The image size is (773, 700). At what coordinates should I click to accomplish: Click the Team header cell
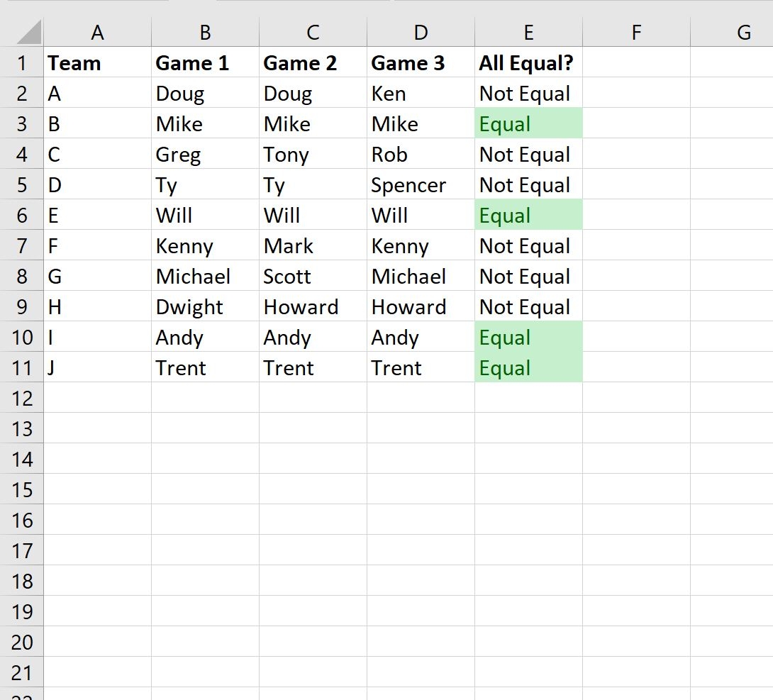[x=97, y=62]
